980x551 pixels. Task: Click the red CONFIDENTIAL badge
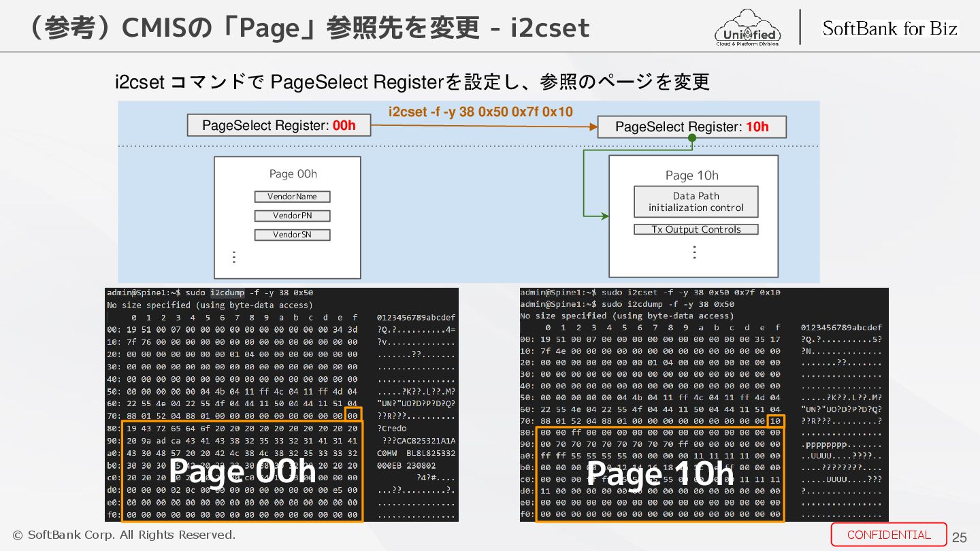(889, 535)
